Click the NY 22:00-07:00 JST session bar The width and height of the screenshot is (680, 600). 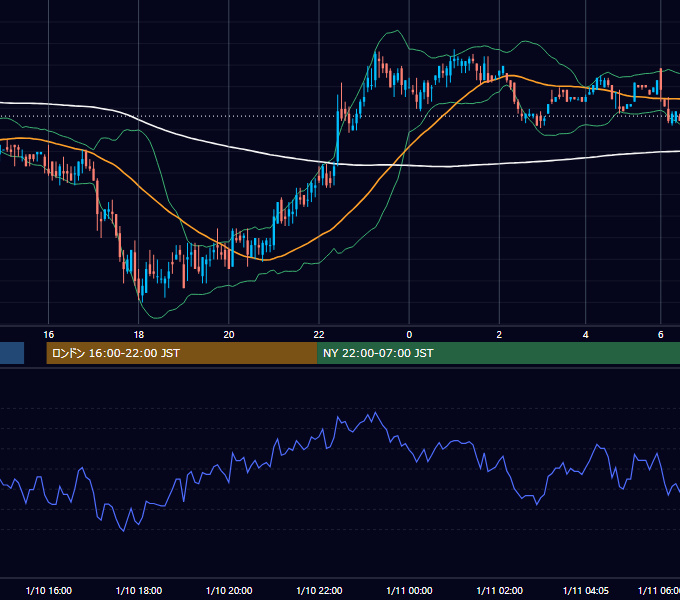498,353
